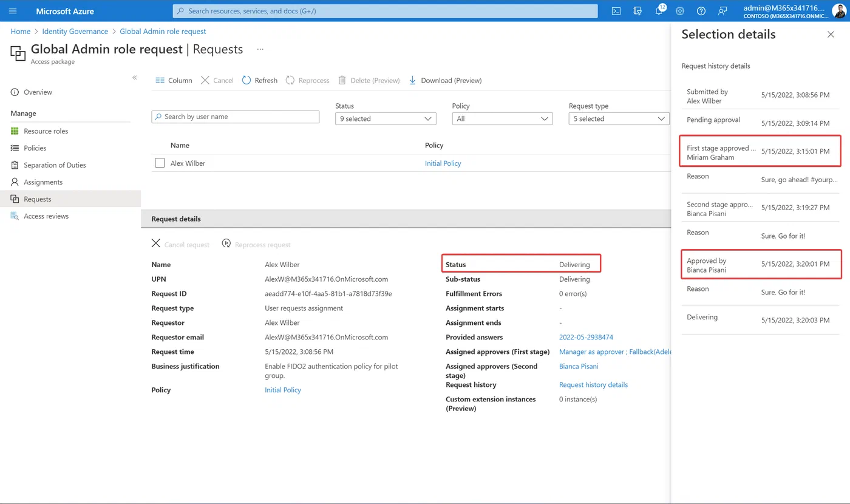Click Reprocess request in Request details
Screen dimensions: 850x504
pyautogui.click(x=256, y=244)
